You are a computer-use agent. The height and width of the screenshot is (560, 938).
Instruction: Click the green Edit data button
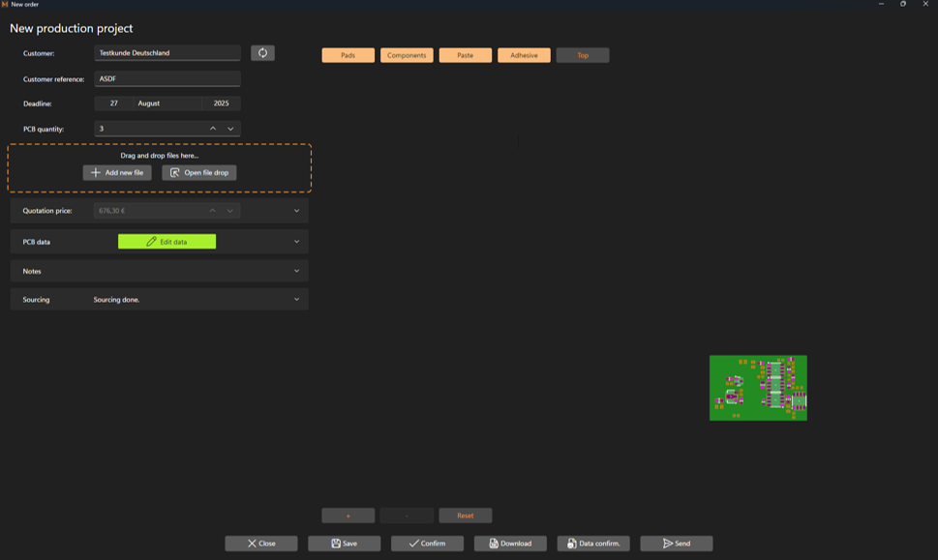pos(166,242)
